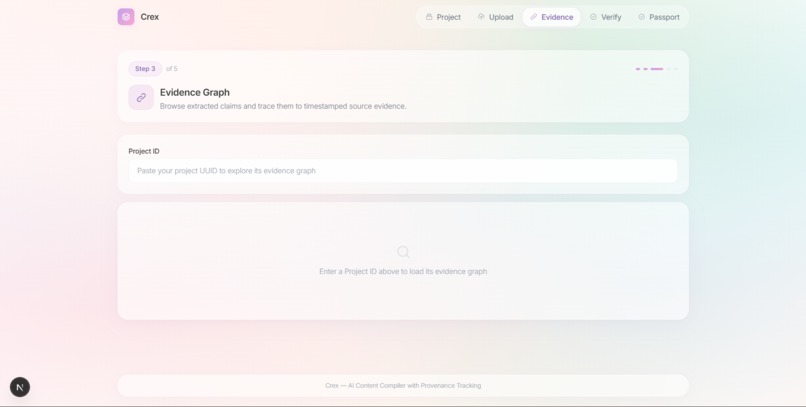
Task: Open the Project step tab
Action: [443, 17]
